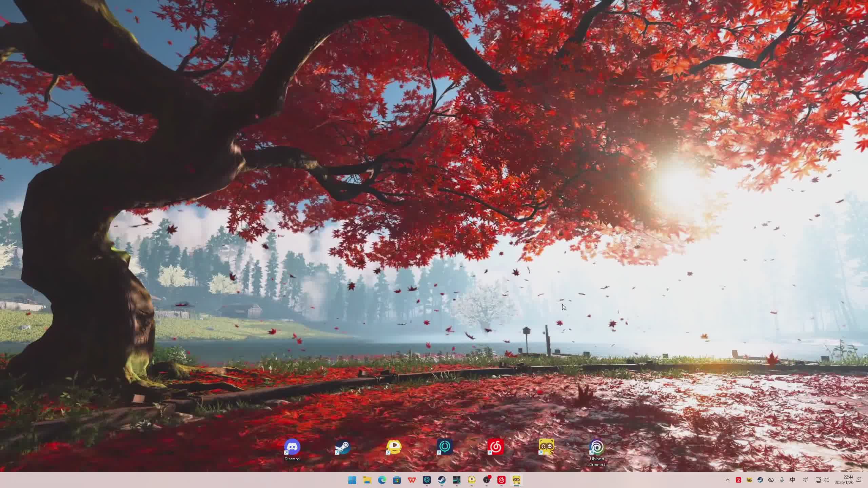Select the yellow raccoon desktop shortcut
Image resolution: width=868 pixels, height=488 pixels.
tap(546, 447)
